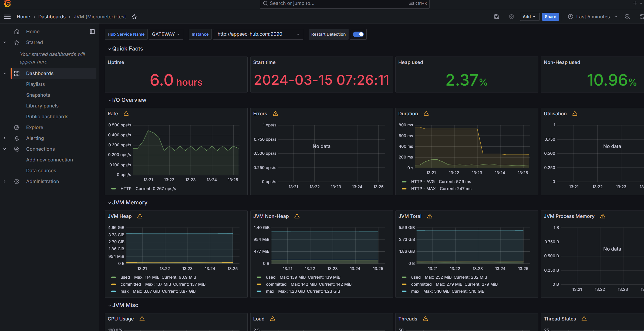Click the Rate panel warning icon
644x331 pixels.
[x=126, y=114]
